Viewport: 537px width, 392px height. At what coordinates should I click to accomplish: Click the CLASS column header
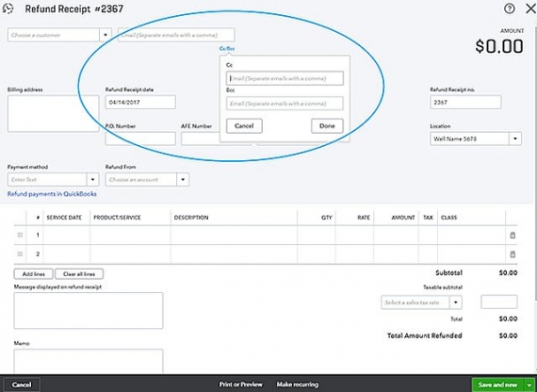448,218
